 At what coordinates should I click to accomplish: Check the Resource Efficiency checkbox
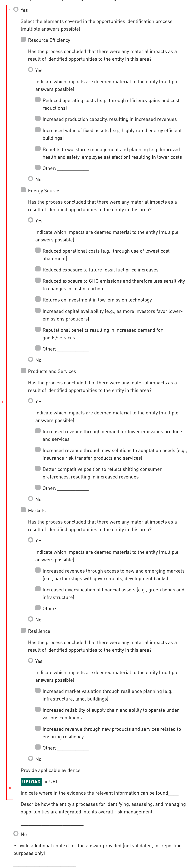(23, 39)
